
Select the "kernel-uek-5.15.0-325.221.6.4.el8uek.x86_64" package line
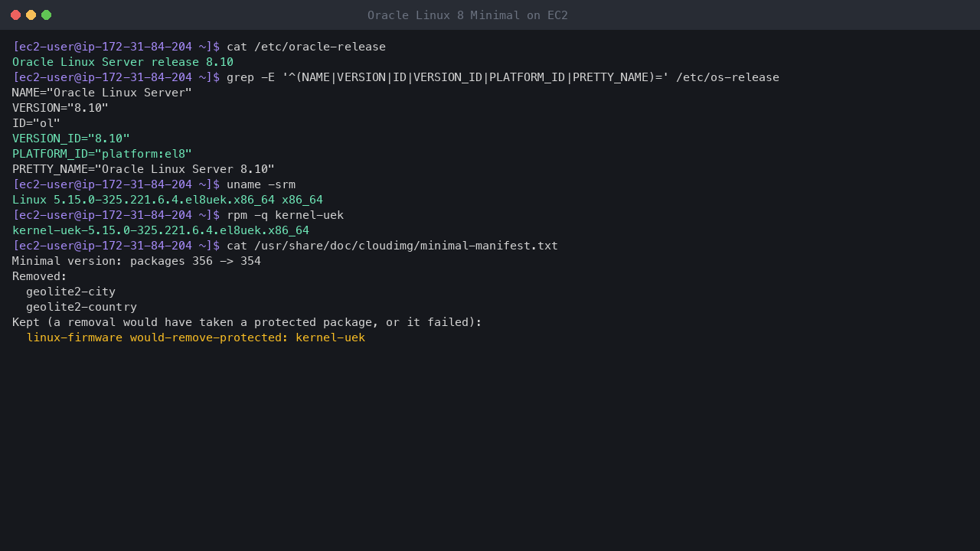click(x=161, y=230)
